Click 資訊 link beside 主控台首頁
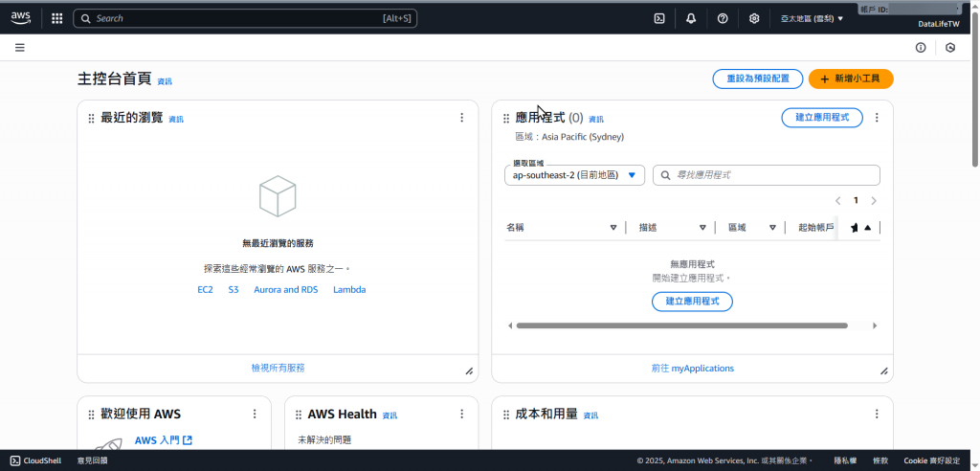Viewport: 980px width, 471px height. (165, 81)
